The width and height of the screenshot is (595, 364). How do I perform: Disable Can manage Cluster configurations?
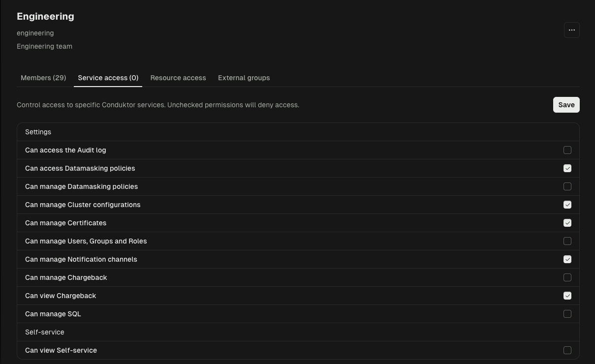click(x=567, y=205)
